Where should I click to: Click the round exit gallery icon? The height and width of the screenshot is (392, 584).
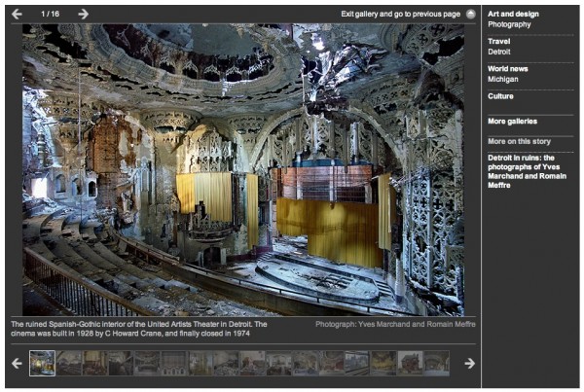click(471, 15)
